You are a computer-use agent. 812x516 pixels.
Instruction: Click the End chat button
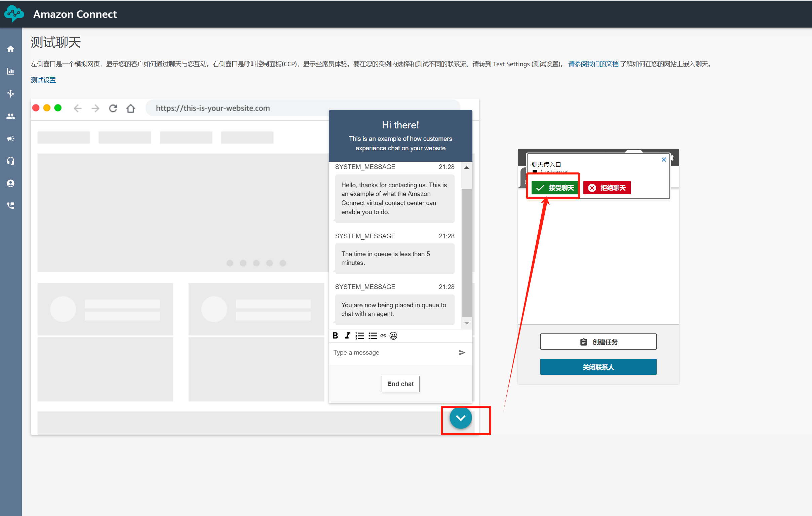click(400, 384)
